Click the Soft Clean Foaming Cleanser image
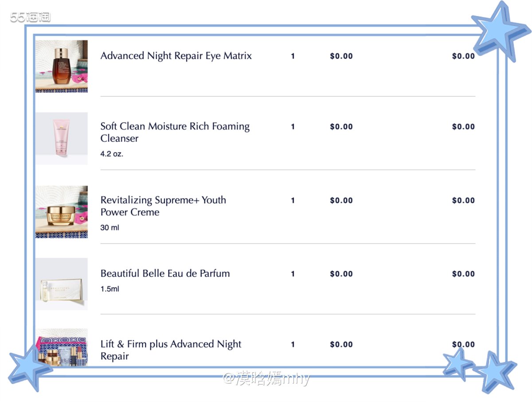The height and width of the screenshot is (402, 532). pyautogui.click(x=62, y=138)
